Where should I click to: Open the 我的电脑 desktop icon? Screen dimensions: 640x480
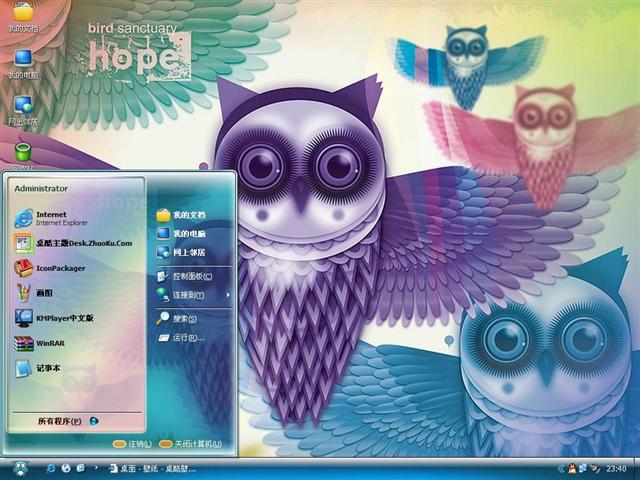click(x=23, y=64)
